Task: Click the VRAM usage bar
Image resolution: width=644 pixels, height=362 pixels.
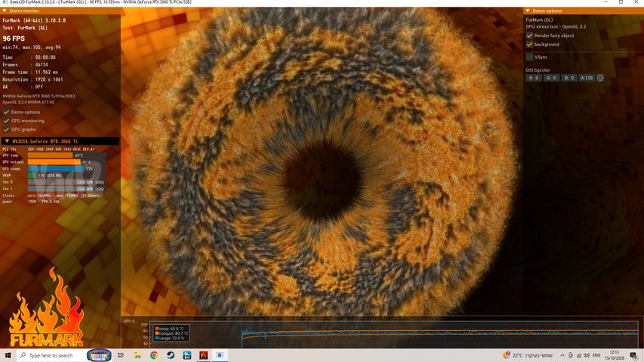Action: tap(66, 175)
